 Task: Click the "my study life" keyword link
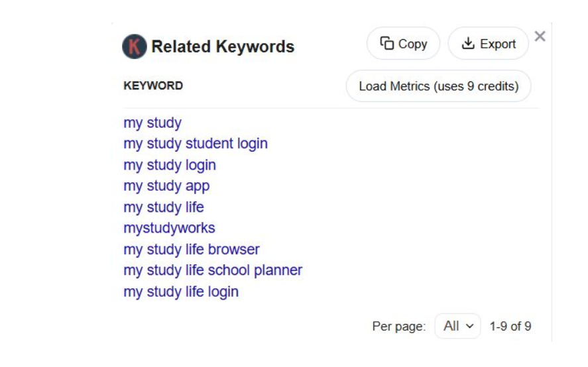pos(164,207)
